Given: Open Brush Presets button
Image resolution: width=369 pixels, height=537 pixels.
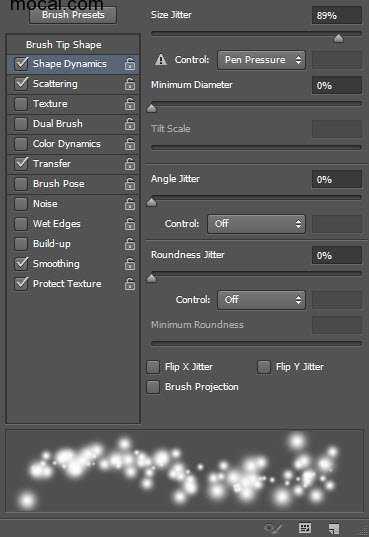Looking at the screenshot, I should pos(73,15).
